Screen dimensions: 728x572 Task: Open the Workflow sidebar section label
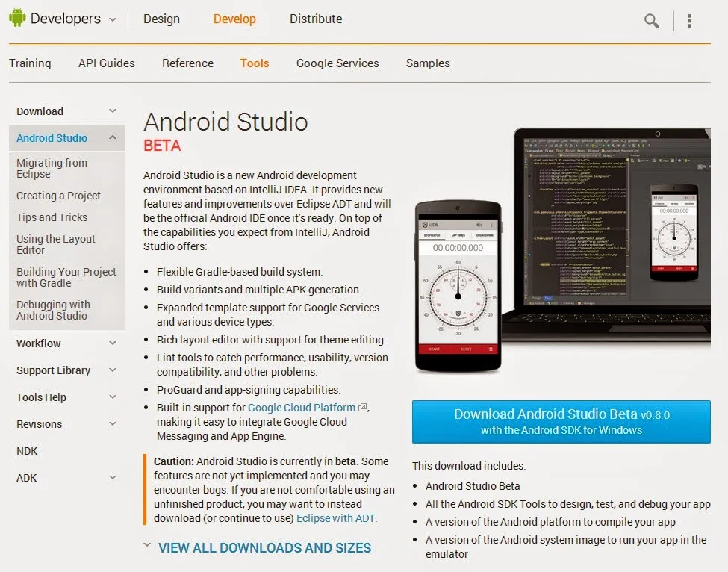tap(39, 343)
